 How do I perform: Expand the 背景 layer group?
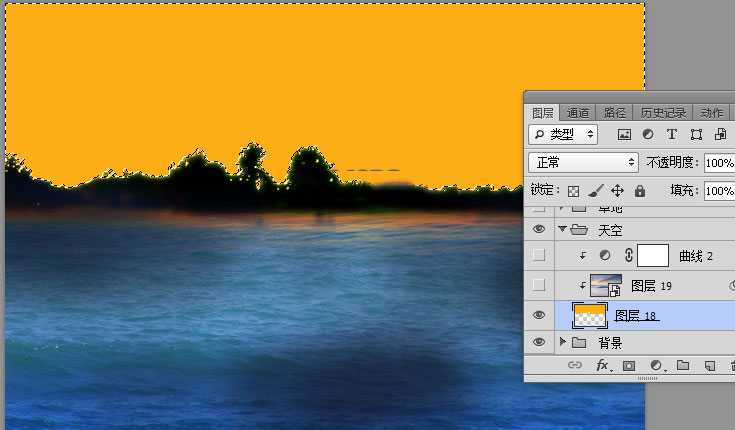point(563,343)
